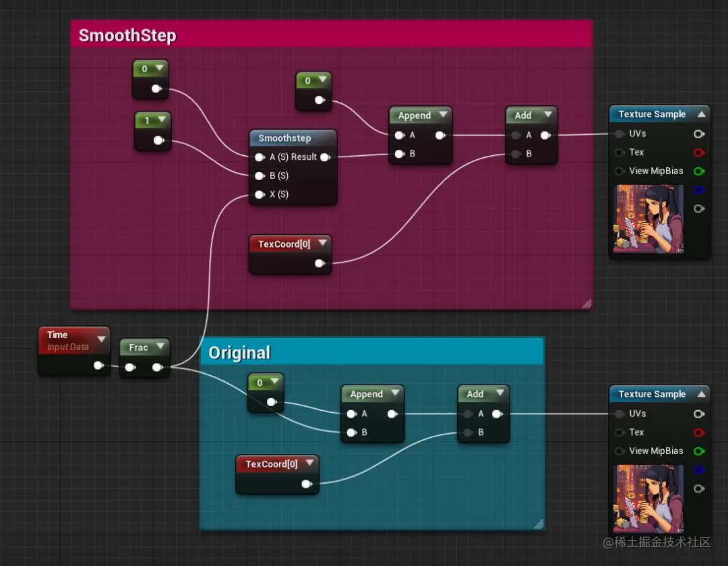
Task: Click lower Add node output pin
Action: [x=497, y=414]
